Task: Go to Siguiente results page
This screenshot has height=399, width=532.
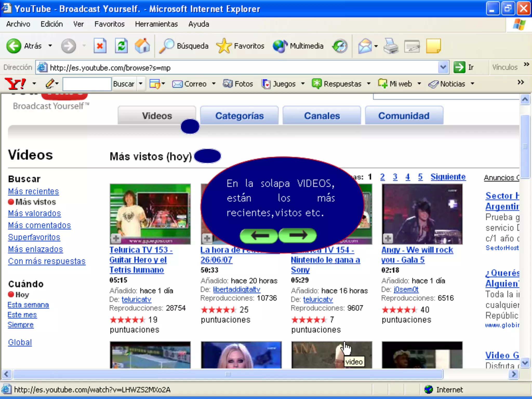Action: [448, 177]
